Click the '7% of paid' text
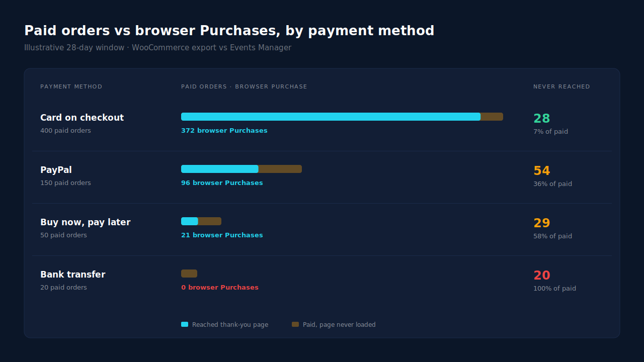Screen dimensions: 644x362 (550, 132)
